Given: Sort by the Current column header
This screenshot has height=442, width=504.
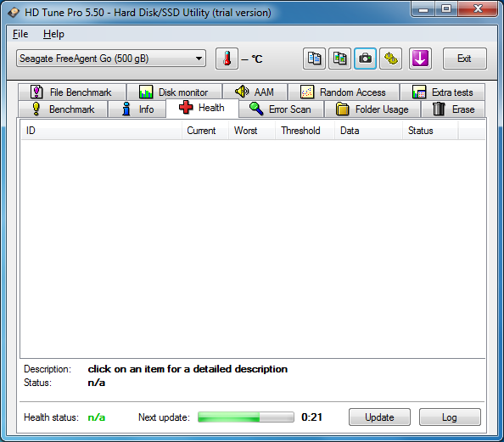Looking at the screenshot, I should click(205, 131).
